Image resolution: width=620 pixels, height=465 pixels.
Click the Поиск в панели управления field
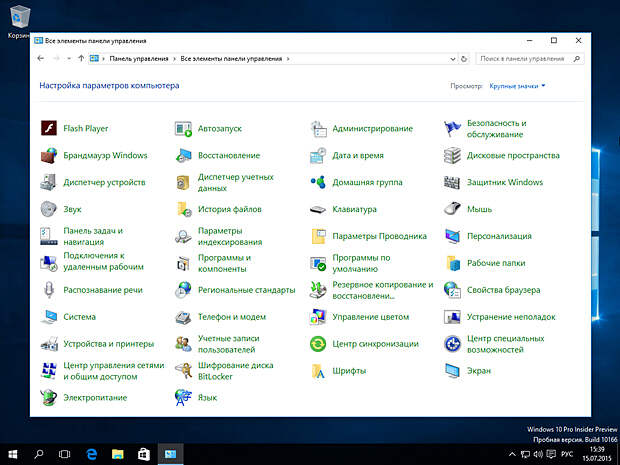(530, 59)
